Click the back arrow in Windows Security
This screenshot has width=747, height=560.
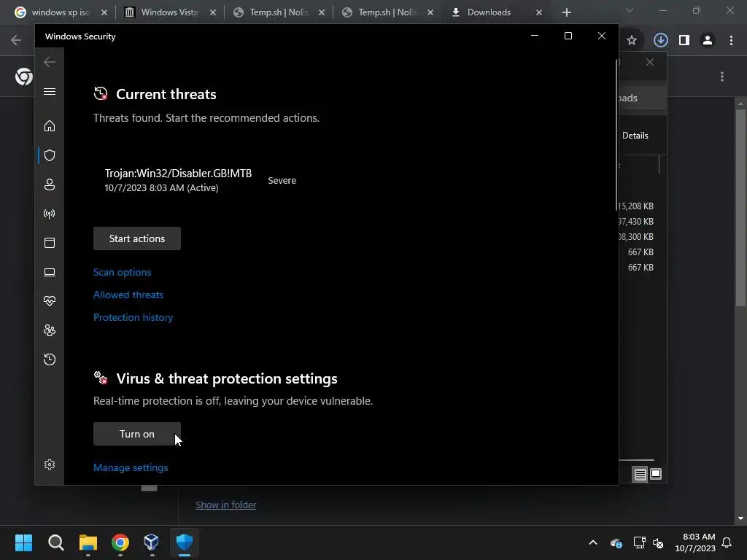point(50,62)
